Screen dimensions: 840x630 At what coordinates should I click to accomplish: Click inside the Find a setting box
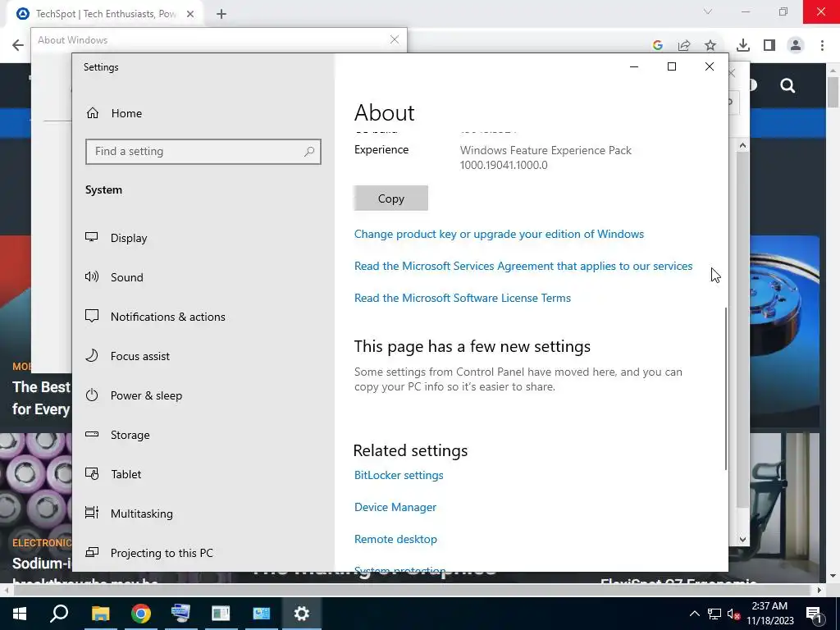203,152
